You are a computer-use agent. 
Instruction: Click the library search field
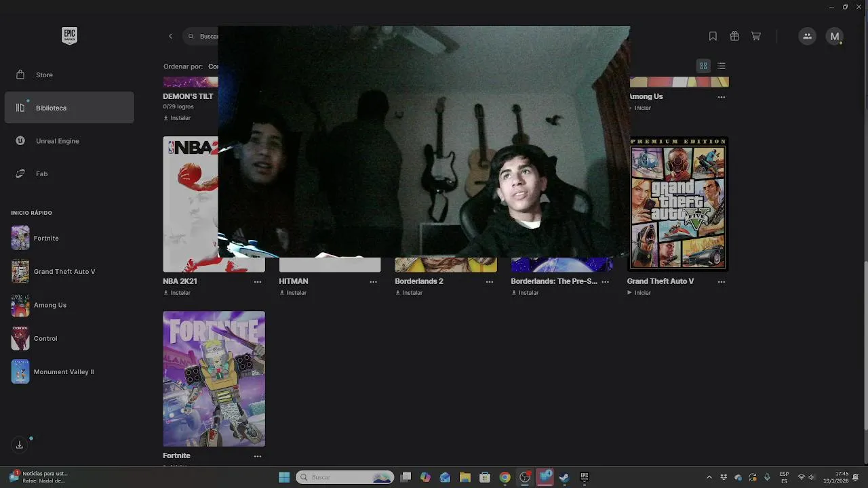201,37
